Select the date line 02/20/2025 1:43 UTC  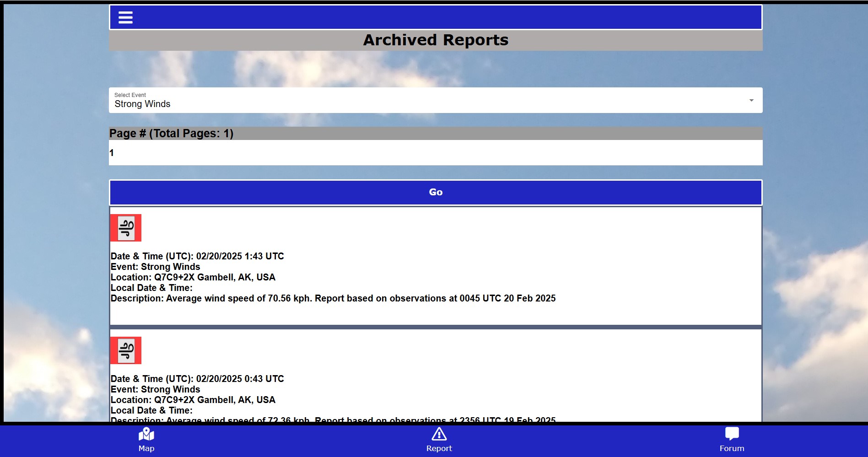click(x=197, y=256)
